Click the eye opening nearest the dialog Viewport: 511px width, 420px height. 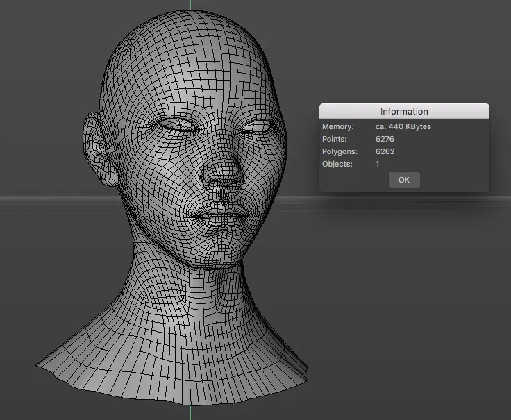[x=255, y=126]
